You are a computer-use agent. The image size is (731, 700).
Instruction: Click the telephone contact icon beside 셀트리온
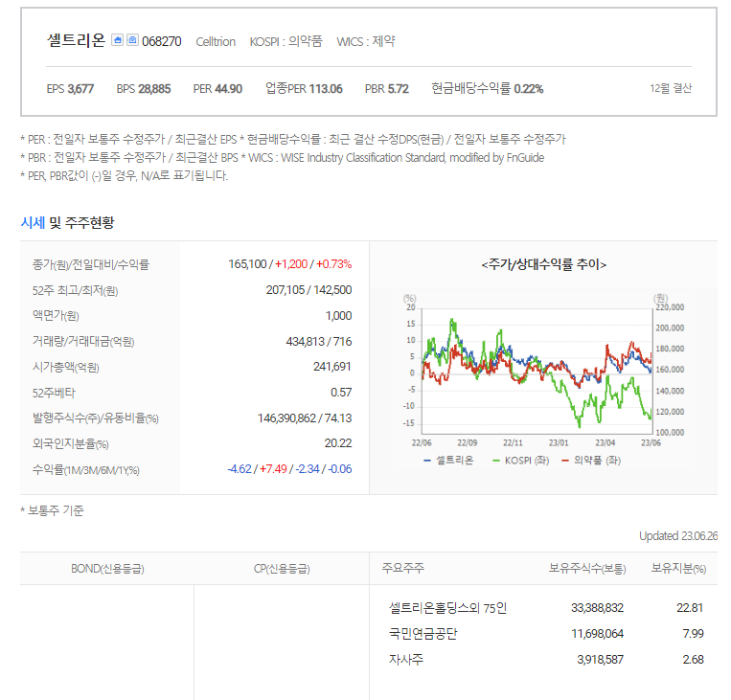(x=132, y=40)
